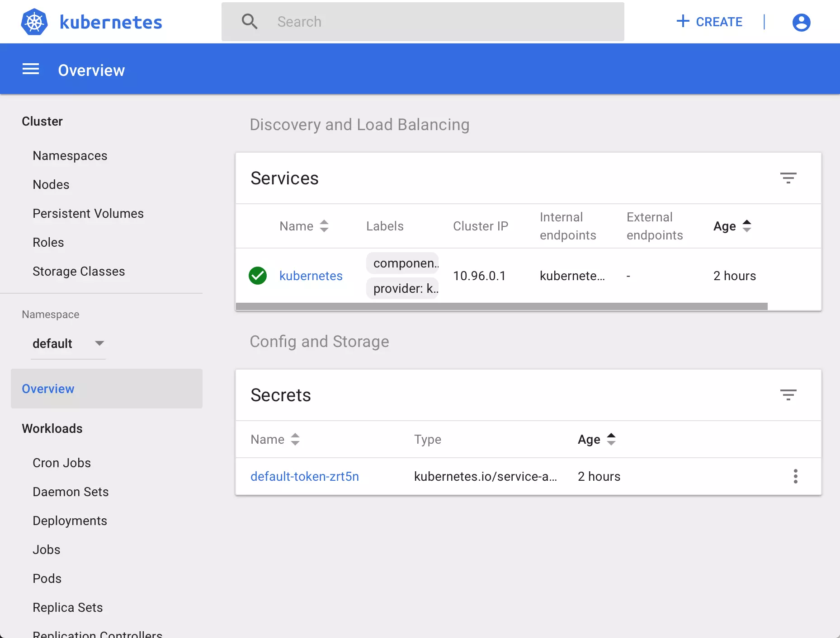The height and width of the screenshot is (638, 840).
Task: Click the Cluster section heading
Action: [42, 121]
